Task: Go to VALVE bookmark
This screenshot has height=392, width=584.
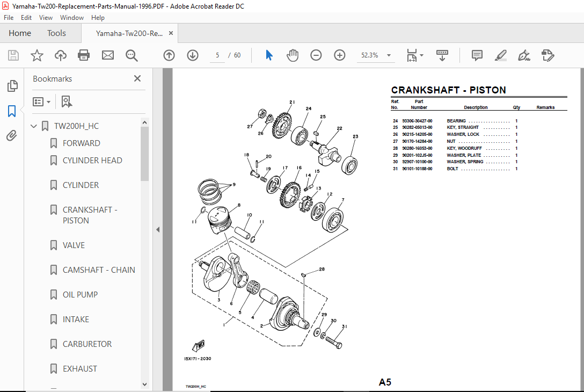Action: point(74,245)
